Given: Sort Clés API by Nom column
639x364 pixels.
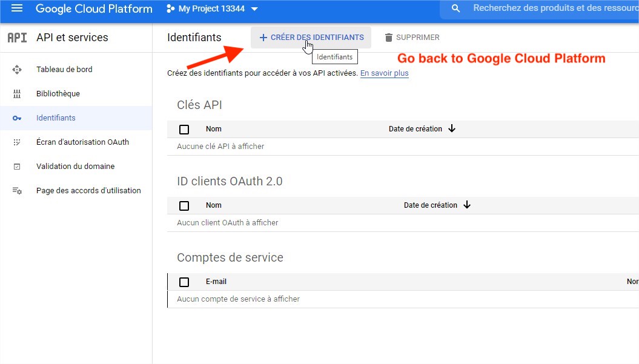Looking at the screenshot, I should 214,129.
